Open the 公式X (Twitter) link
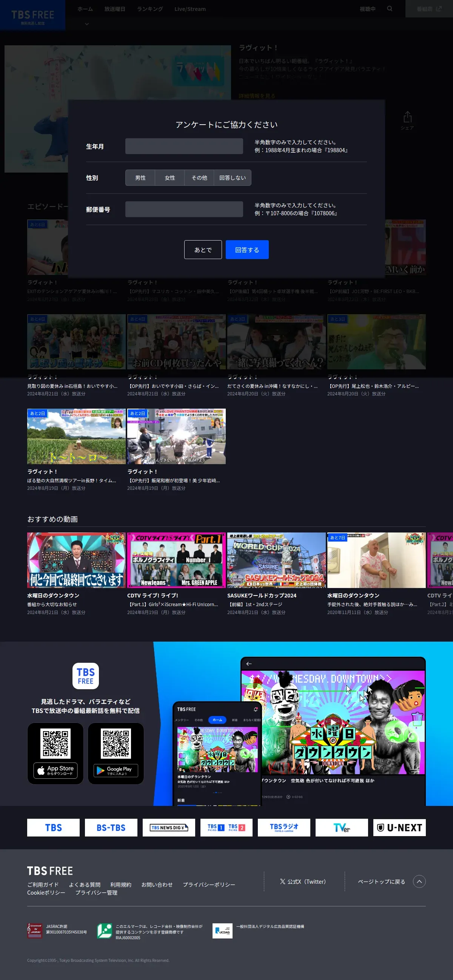453x980 pixels. pos(303,881)
